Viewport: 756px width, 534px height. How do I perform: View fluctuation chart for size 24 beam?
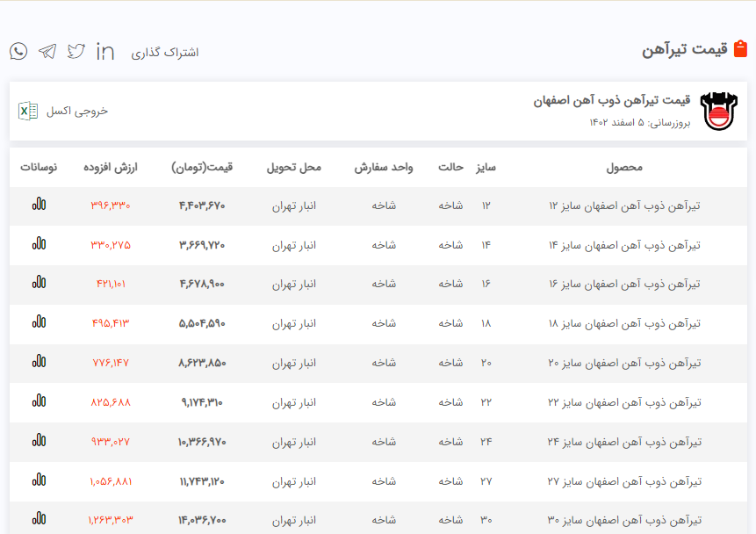(39, 440)
